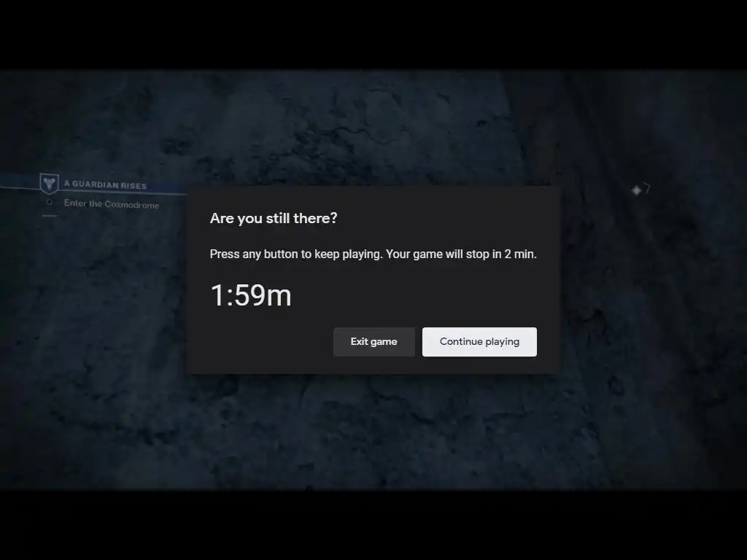Click the Continue playing button
This screenshot has height=560, width=747.
coord(479,341)
